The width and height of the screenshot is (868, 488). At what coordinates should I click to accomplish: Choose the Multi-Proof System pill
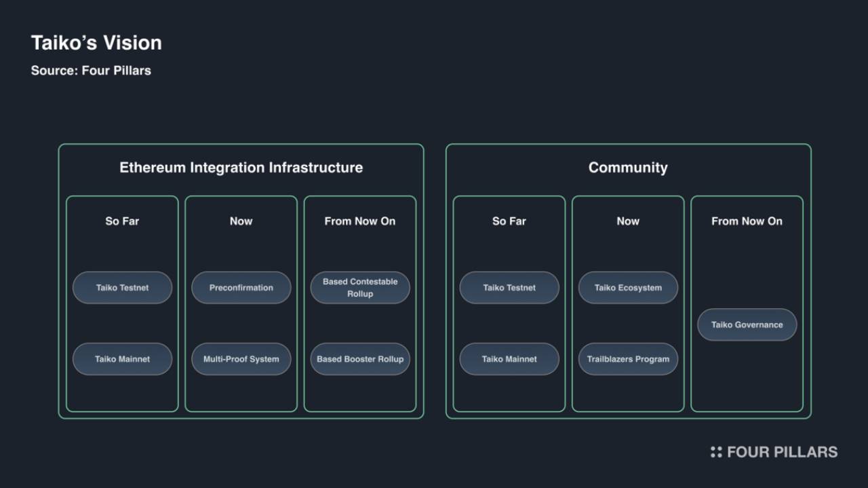tap(241, 359)
